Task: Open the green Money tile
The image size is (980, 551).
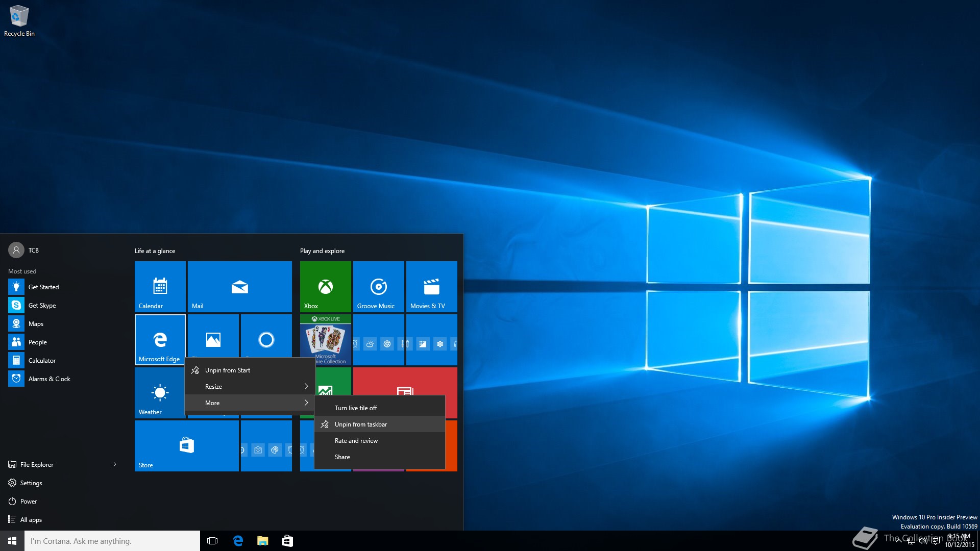Action: coord(332,381)
